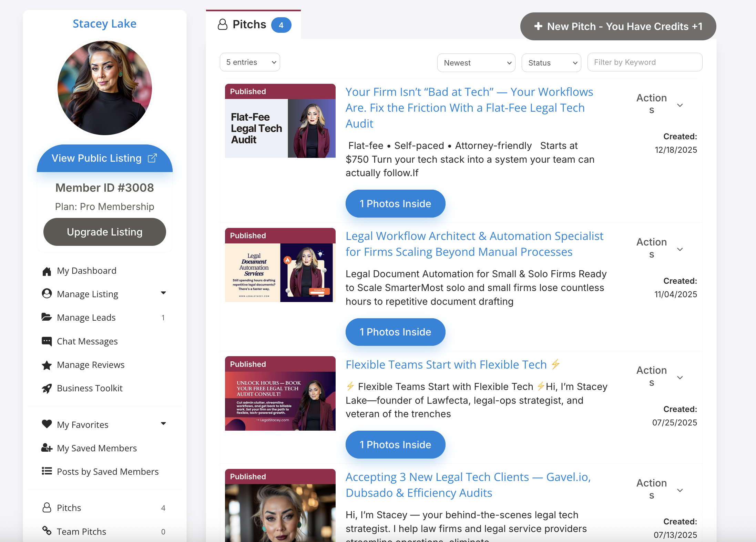The width and height of the screenshot is (756, 542).
Task: Click external link icon on View Public Listing
Action: pyautogui.click(x=152, y=158)
